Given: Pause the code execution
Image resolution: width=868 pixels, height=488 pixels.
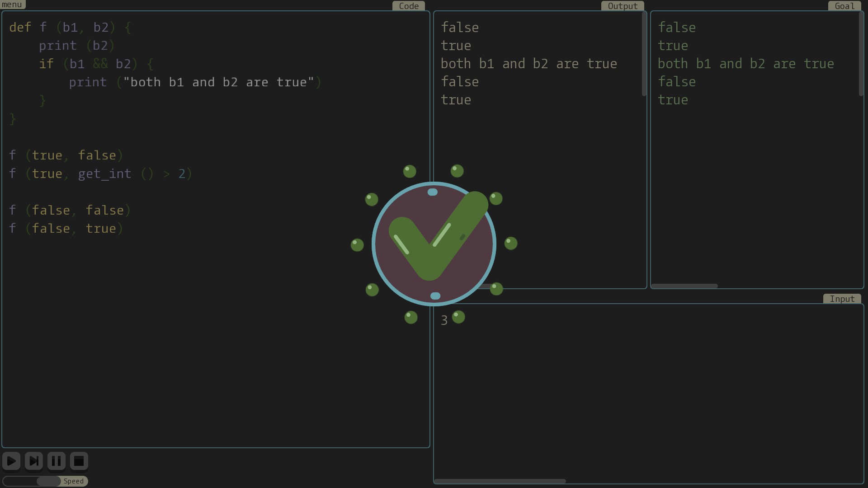Looking at the screenshot, I should [57, 461].
